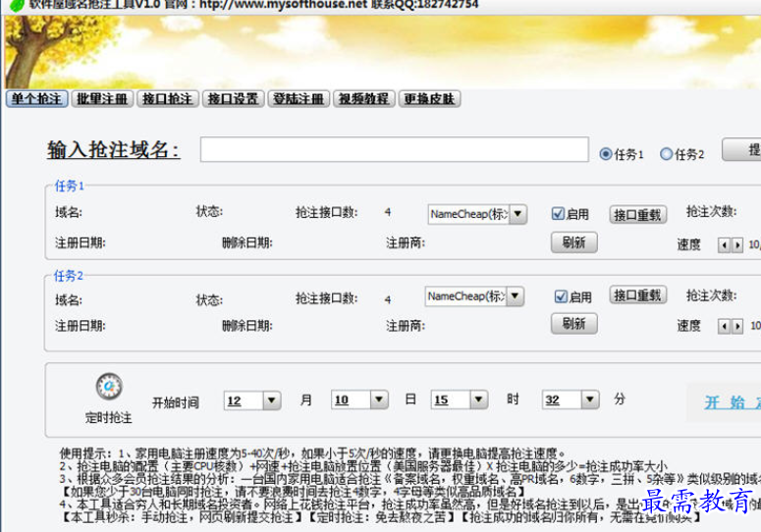
Task: Decrease 速度 with left arrow in 任务2
Action: (x=725, y=326)
